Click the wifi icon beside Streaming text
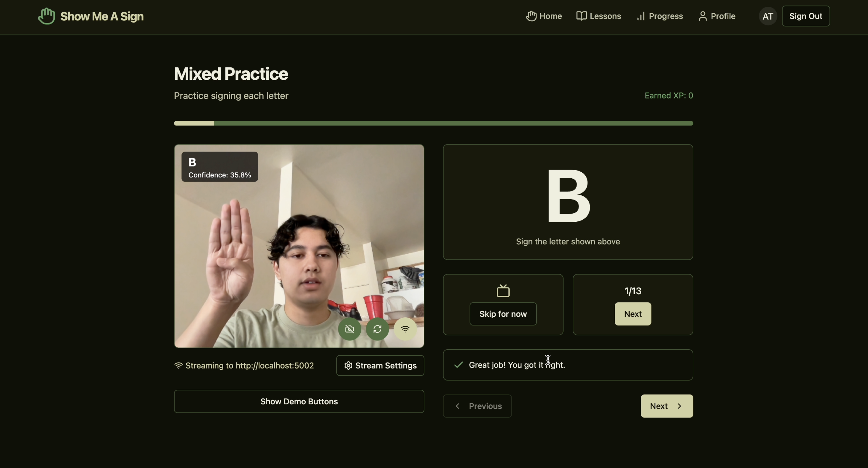The width and height of the screenshot is (868, 468). (x=178, y=366)
